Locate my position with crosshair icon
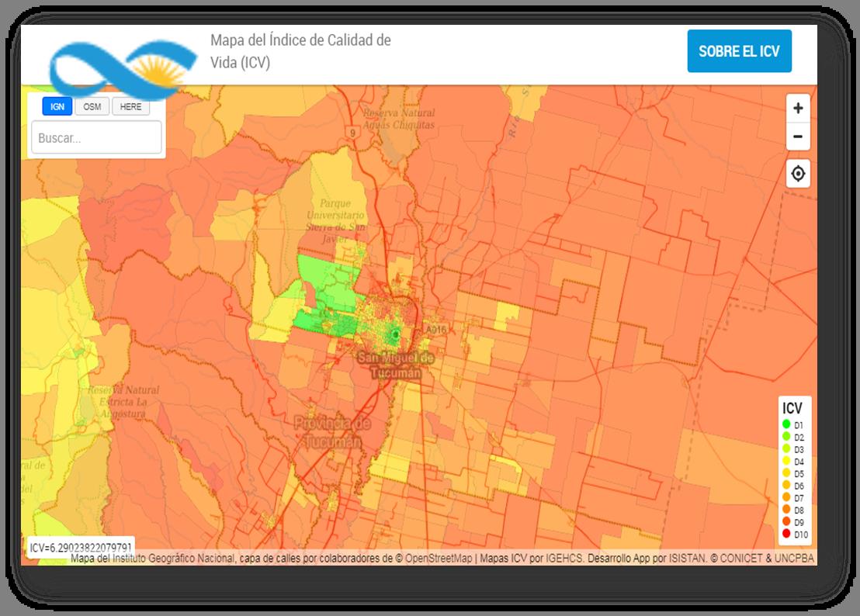Screen dimensions: 860x616 tap(798, 174)
